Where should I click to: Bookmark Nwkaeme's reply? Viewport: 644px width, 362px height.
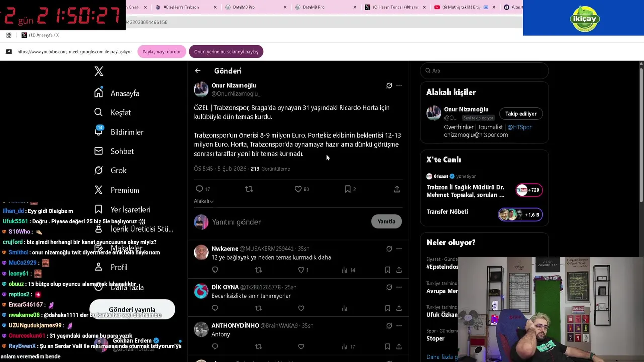tap(387, 270)
